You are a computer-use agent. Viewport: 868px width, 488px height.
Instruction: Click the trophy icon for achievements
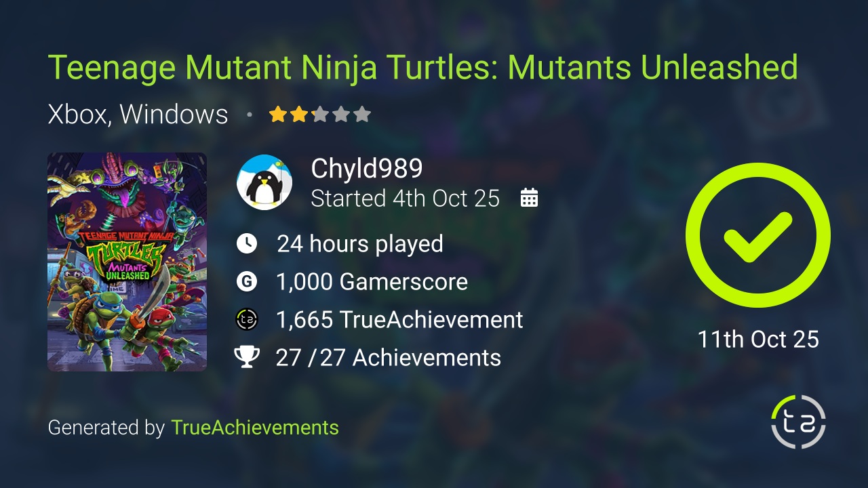[247, 357]
